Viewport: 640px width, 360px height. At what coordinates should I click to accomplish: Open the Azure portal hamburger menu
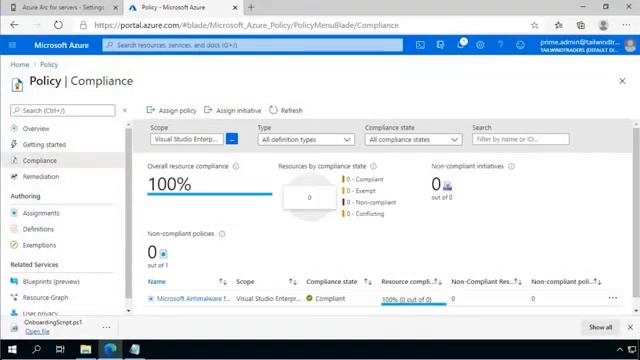12,45
